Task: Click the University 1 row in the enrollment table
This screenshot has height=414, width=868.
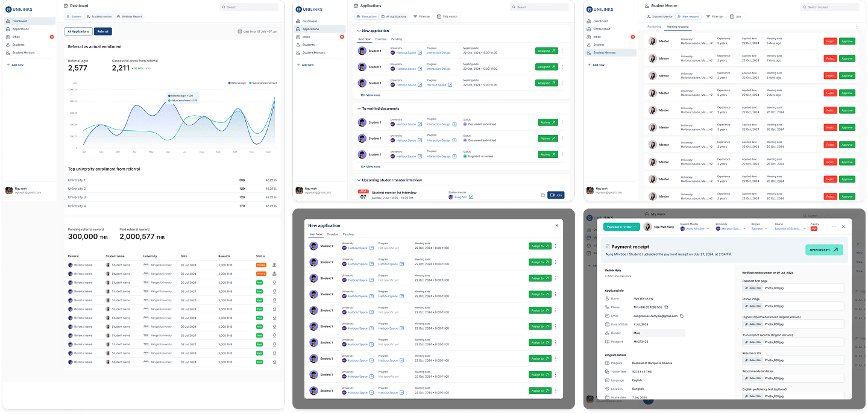Action: pyautogui.click(x=172, y=180)
